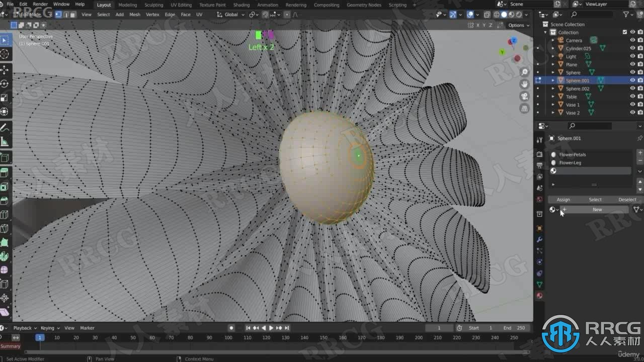Open the Object properties tab
The width and height of the screenshot is (644, 362).
[x=539, y=228]
